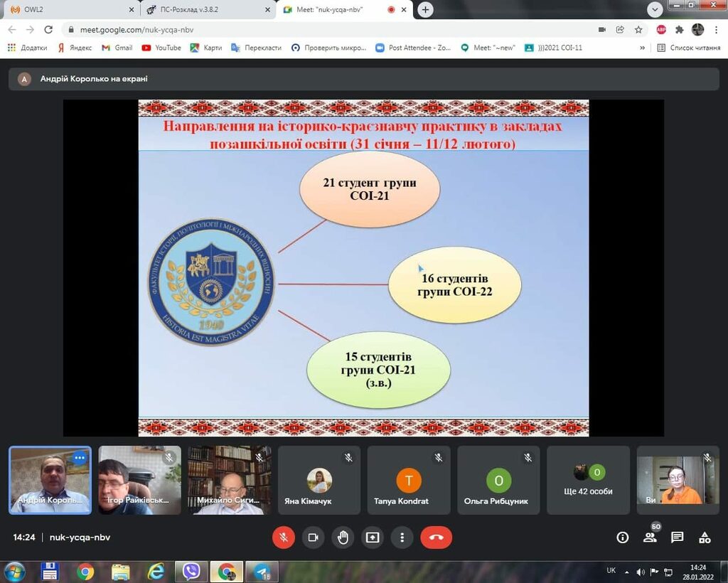
Task: Open options on Андрій Королько's tile
Action: coord(80,459)
